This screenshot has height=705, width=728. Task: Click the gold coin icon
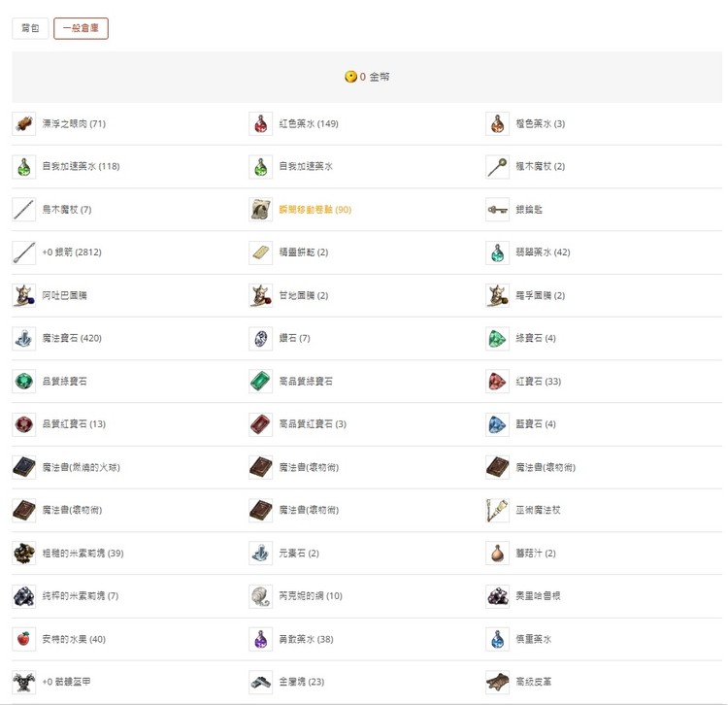tap(350, 77)
